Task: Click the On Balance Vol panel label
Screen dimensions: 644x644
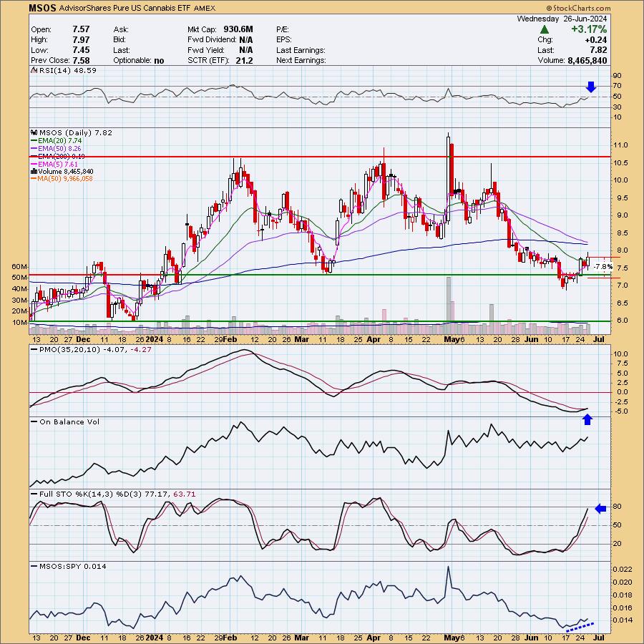Action: (x=69, y=421)
